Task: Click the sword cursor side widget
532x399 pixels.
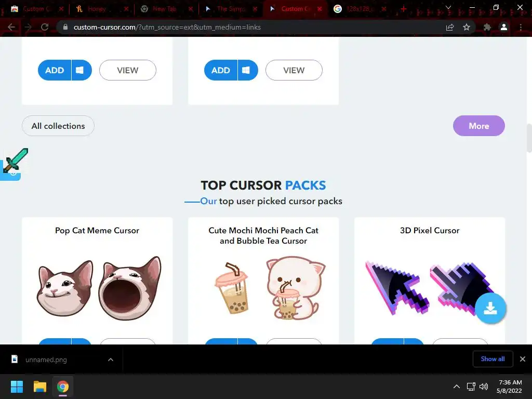Action: pyautogui.click(x=14, y=164)
